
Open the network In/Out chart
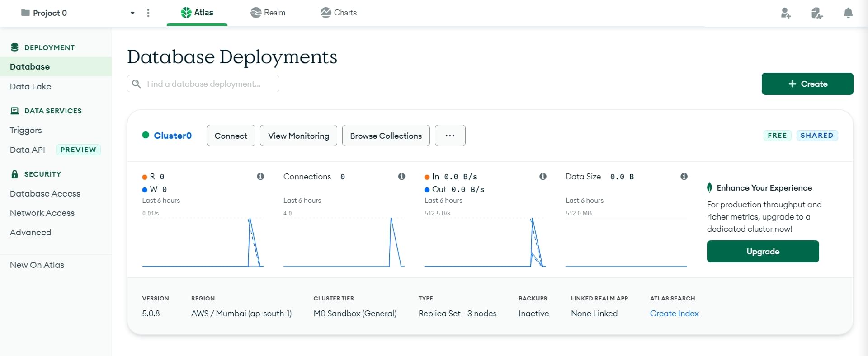tap(485, 242)
